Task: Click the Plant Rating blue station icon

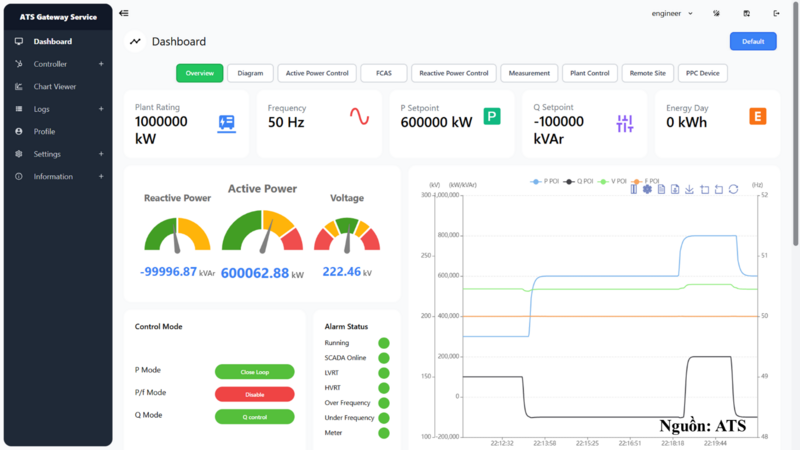Action: (227, 123)
